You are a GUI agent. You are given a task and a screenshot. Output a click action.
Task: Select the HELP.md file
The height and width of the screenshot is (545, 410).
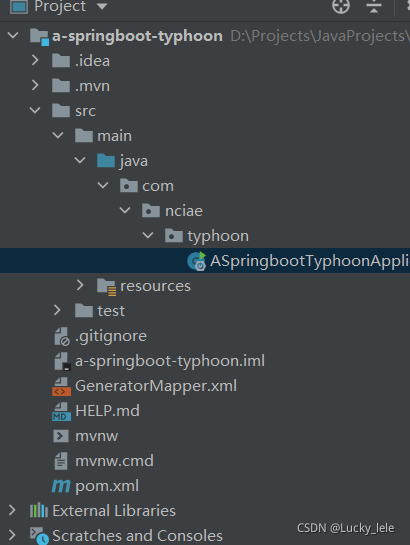(107, 411)
